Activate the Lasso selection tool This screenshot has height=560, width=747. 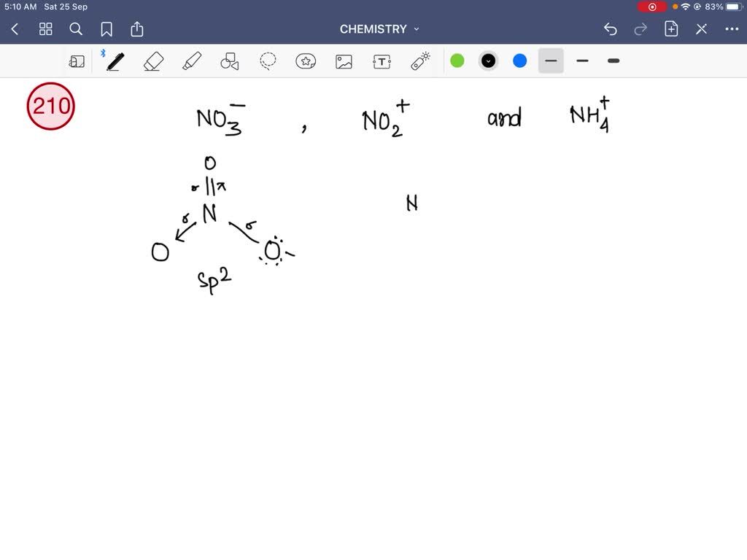click(x=267, y=61)
